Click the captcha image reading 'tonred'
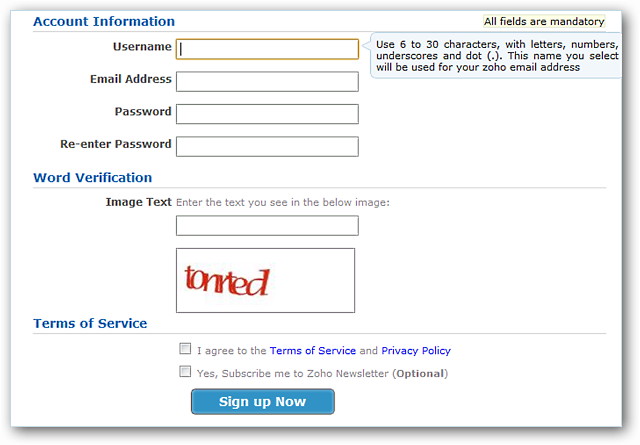Viewport: 640px width, 445px height. (265, 280)
